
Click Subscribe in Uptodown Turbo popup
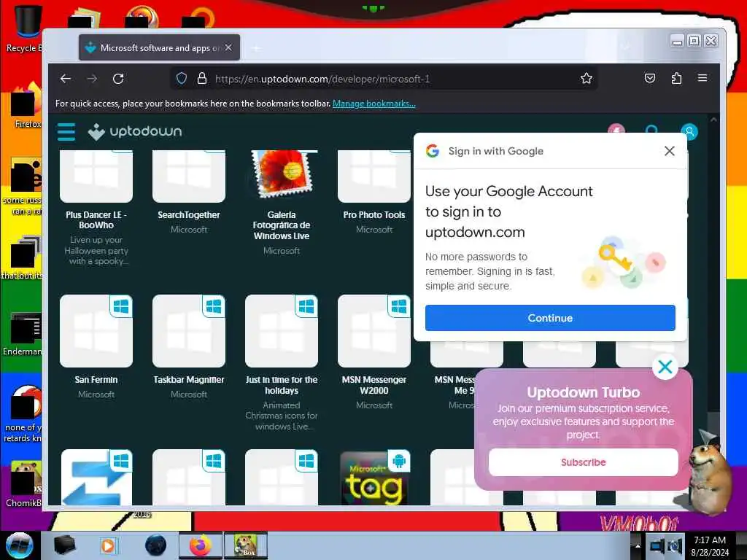point(583,462)
